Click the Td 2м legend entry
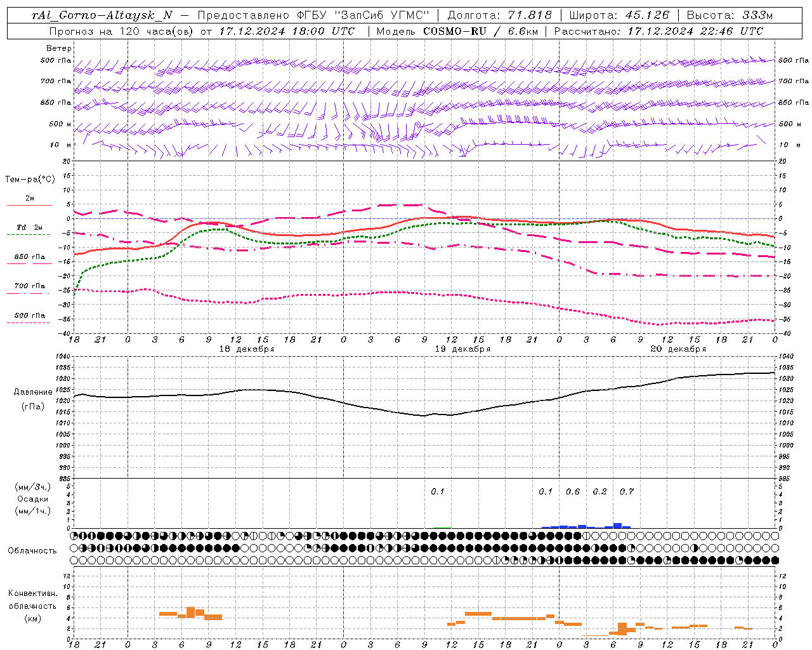Viewport: 812px width, 650px height. 29,227
